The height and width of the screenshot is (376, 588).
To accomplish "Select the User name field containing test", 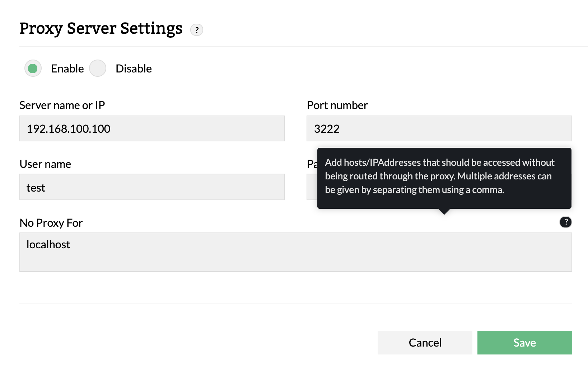I will 152,187.
